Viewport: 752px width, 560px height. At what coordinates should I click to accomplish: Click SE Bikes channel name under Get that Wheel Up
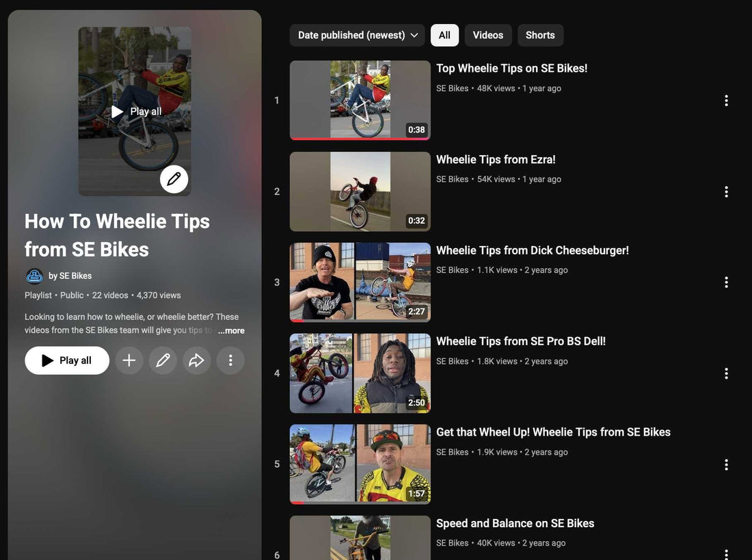click(x=453, y=452)
